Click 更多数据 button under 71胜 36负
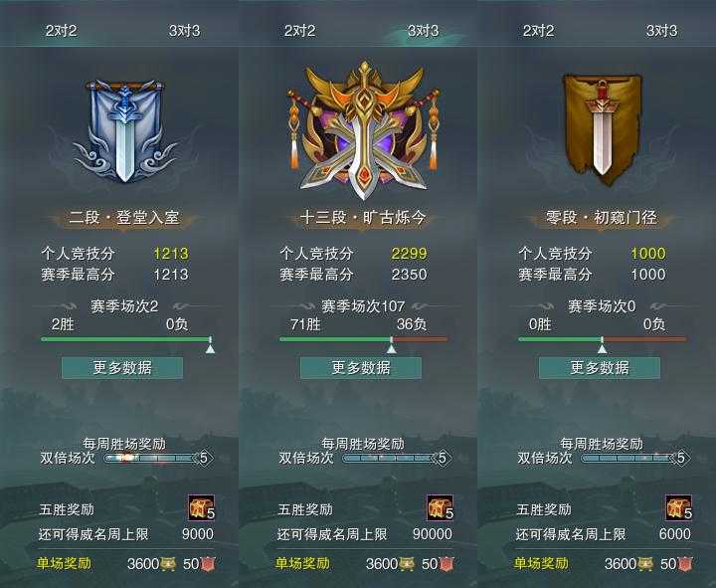 pyautogui.click(x=361, y=368)
